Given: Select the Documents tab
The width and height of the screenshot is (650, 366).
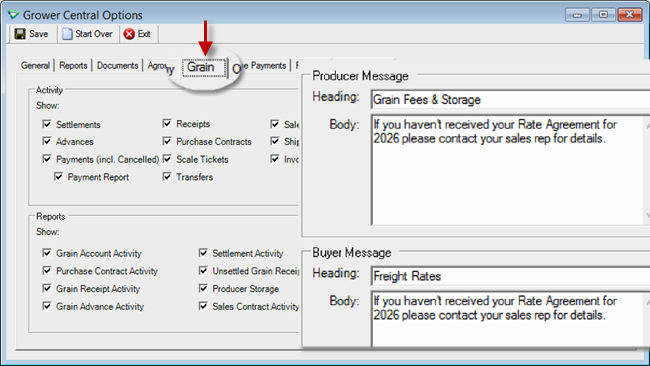Looking at the screenshot, I should [x=117, y=65].
